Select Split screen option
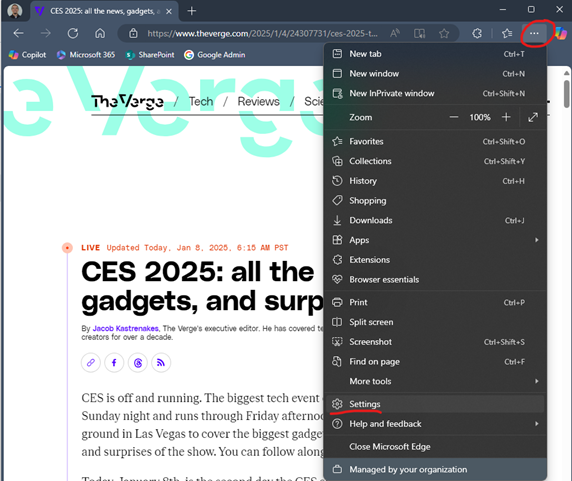The width and height of the screenshot is (572, 481). click(x=435, y=322)
